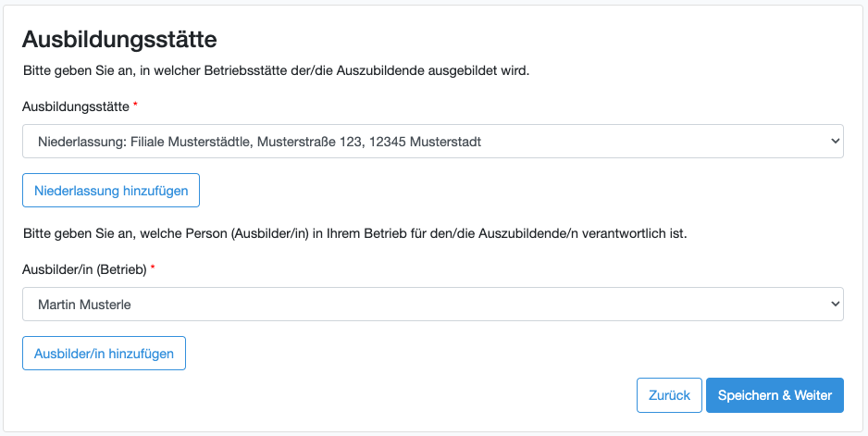
Task: Open the Ausbildungsstätte dropdown
Action: pos(432,142)
